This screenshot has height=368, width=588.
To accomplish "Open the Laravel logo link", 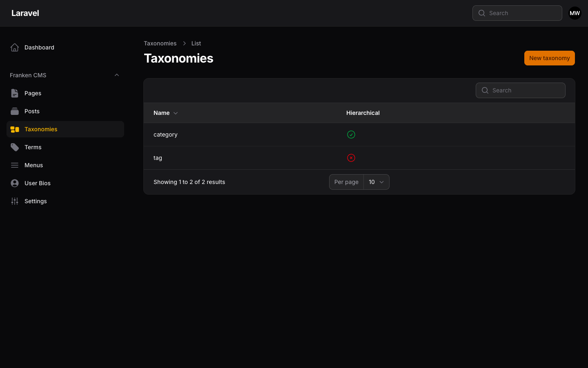I will tap(25, 13).
